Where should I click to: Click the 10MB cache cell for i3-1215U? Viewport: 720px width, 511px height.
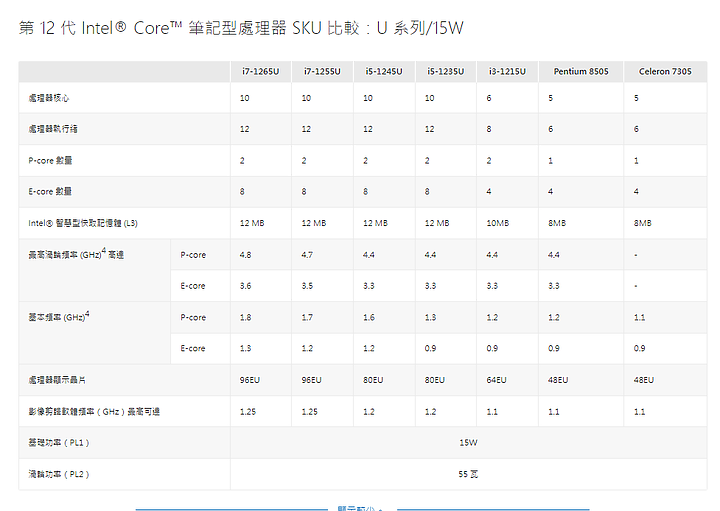(x=498, y=223)
